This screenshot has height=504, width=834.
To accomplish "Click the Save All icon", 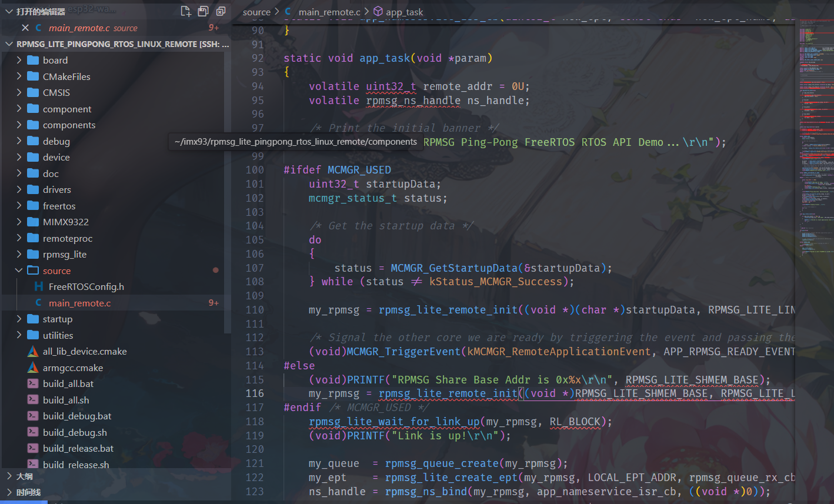I will point(203,11).
